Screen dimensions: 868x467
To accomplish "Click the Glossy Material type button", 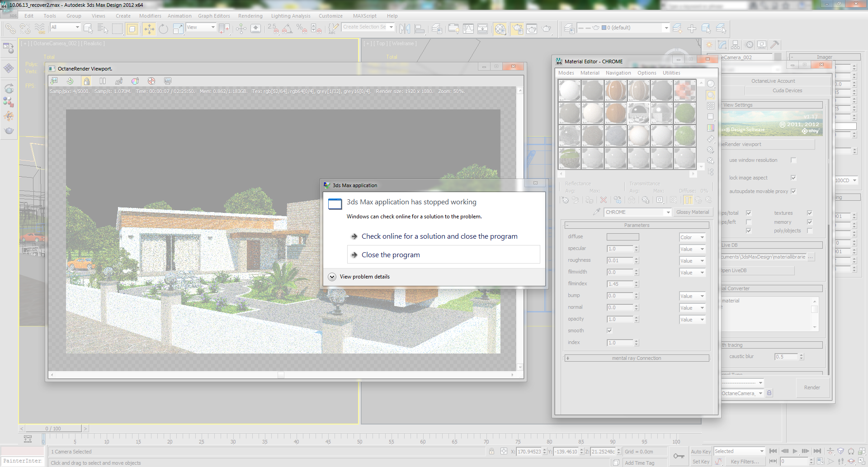I will coord(693,212).
